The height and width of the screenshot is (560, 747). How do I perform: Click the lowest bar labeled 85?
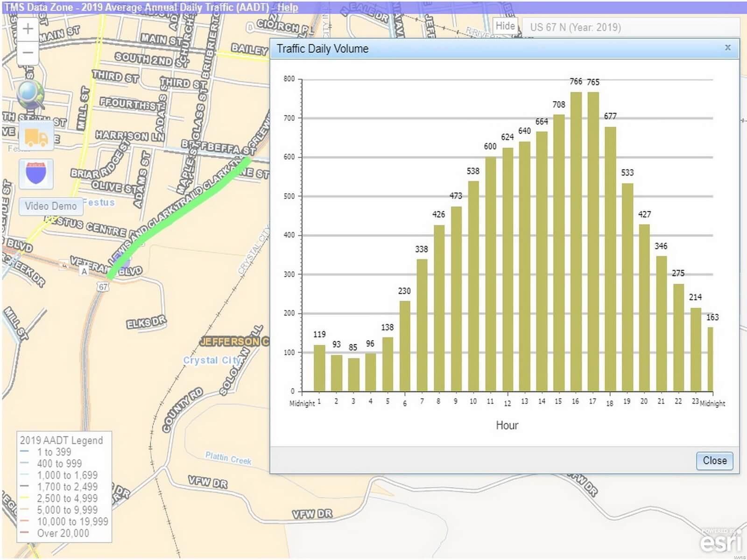point(353,374)
